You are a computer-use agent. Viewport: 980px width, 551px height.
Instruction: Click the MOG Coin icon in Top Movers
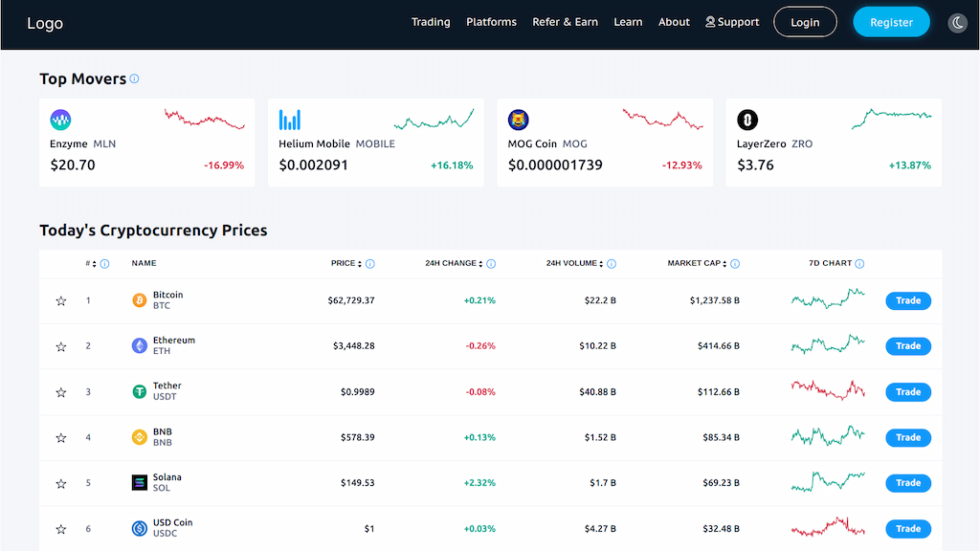[519, 120]
